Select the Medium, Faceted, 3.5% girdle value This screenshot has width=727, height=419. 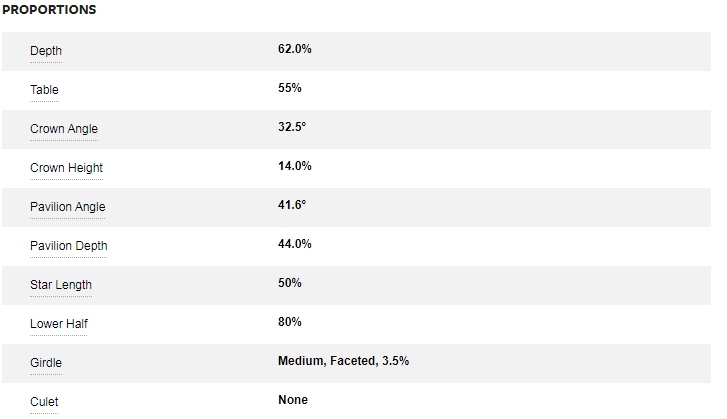pyautogui.click(x=343, y=361)
